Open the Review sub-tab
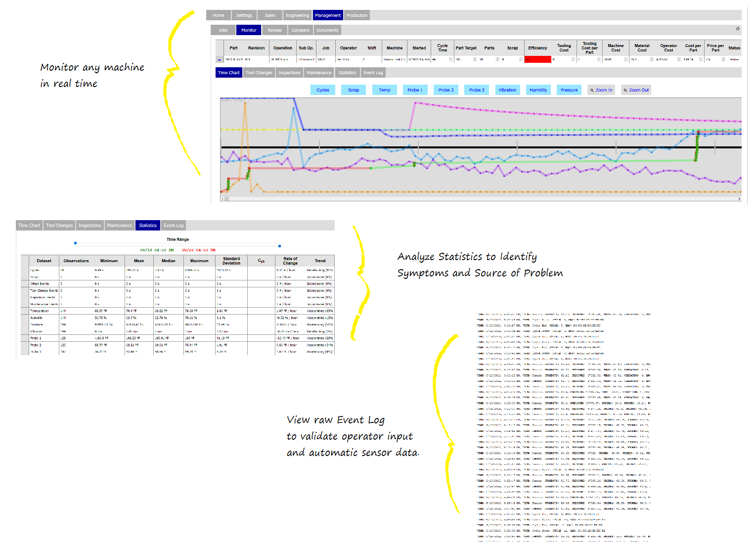 tap(275, 30)
